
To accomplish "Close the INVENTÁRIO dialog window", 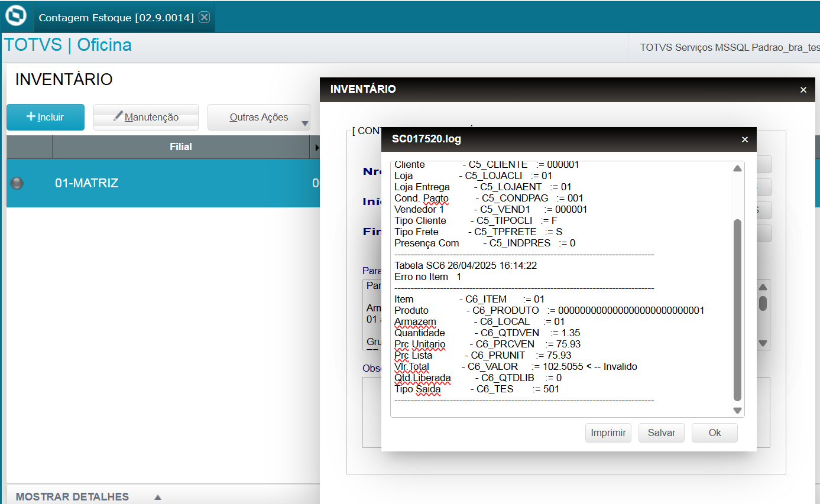I will point(803,90).
